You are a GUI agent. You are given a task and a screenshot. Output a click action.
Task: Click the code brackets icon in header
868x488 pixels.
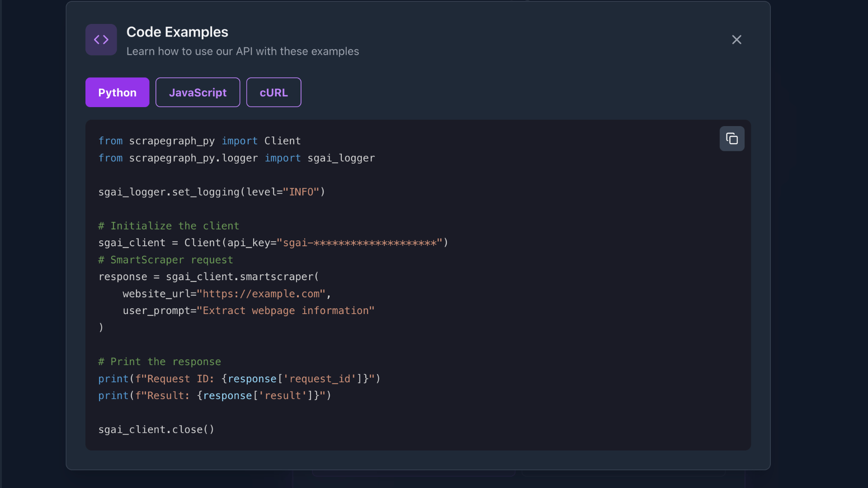tap(101, 40)
